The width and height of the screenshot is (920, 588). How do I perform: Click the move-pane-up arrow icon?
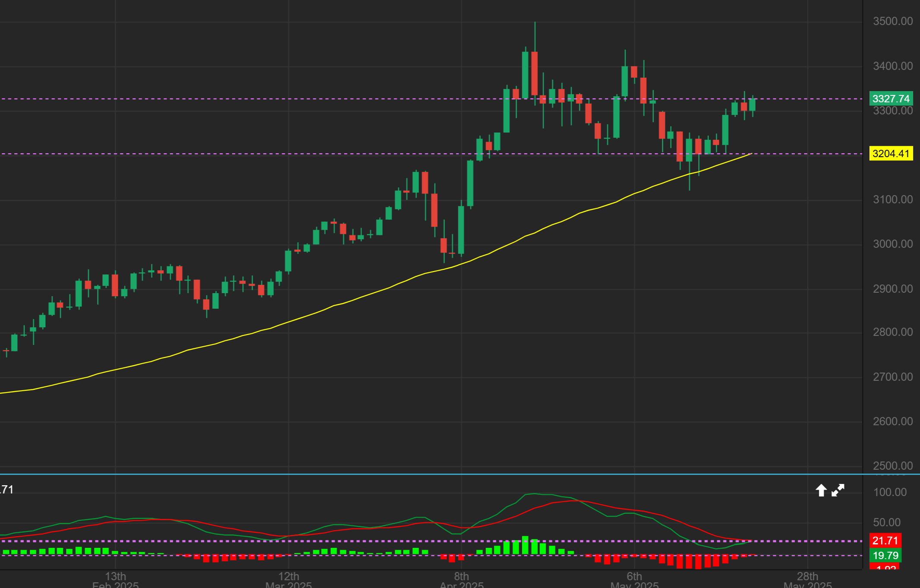(821, 490)
